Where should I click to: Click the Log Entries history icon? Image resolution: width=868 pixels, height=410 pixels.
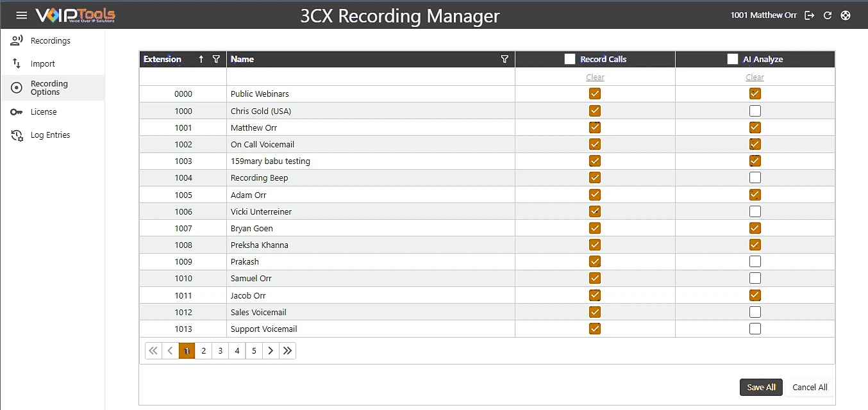[17, 135]
